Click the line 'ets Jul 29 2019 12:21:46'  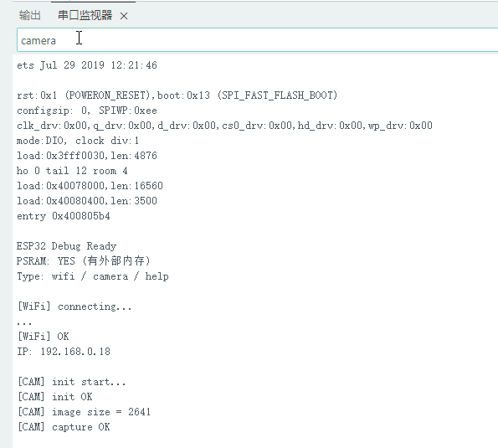click(x=87, y=65)
